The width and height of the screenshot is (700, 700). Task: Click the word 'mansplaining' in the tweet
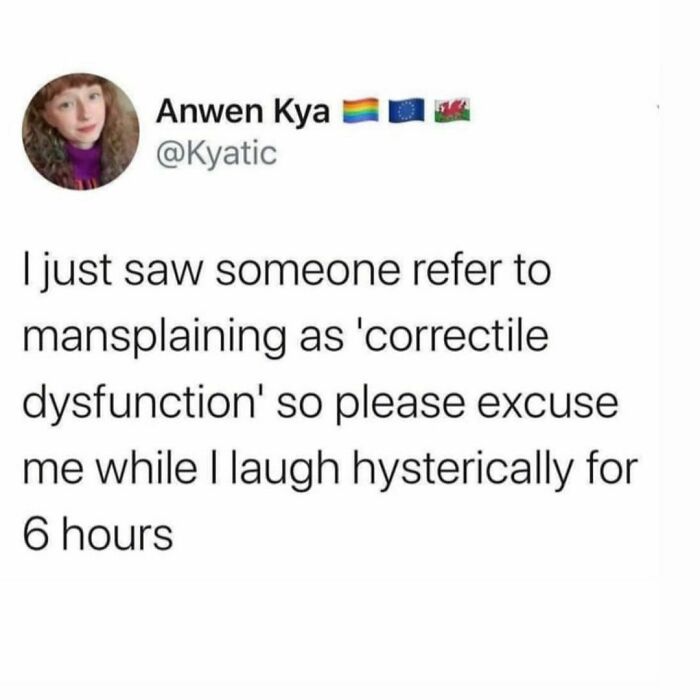point(155,339)
